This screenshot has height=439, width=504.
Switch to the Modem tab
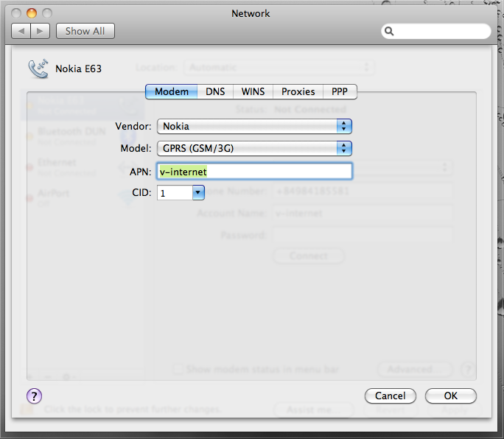coord(172,91)
